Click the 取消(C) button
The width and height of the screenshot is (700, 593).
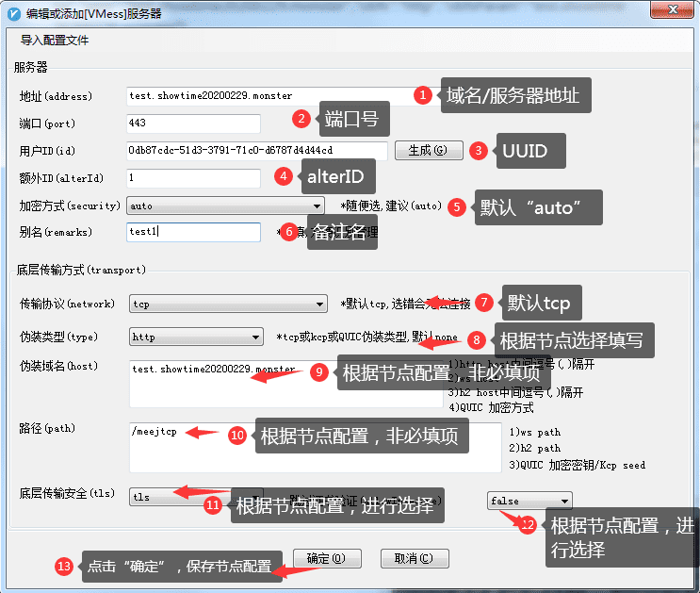point(415,559)
